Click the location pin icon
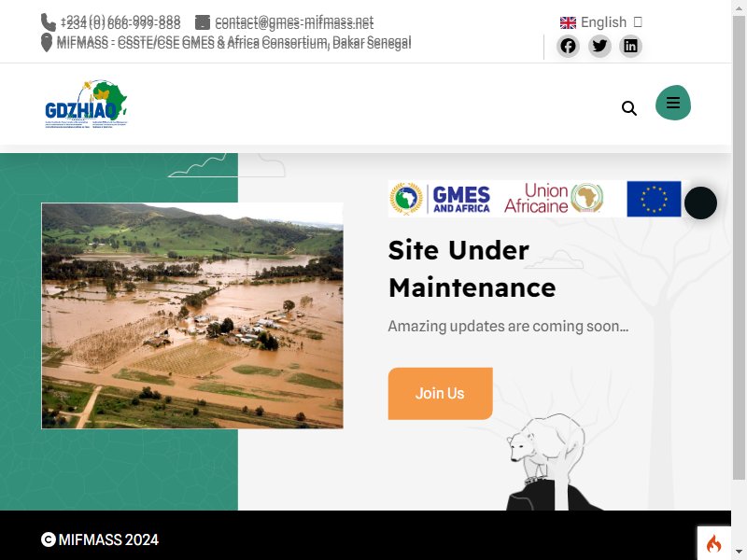 [x=46, y=42]
